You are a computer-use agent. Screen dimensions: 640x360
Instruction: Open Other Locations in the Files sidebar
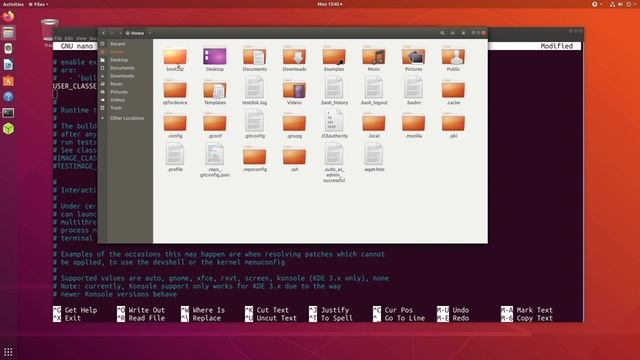[x=126, y=118]
